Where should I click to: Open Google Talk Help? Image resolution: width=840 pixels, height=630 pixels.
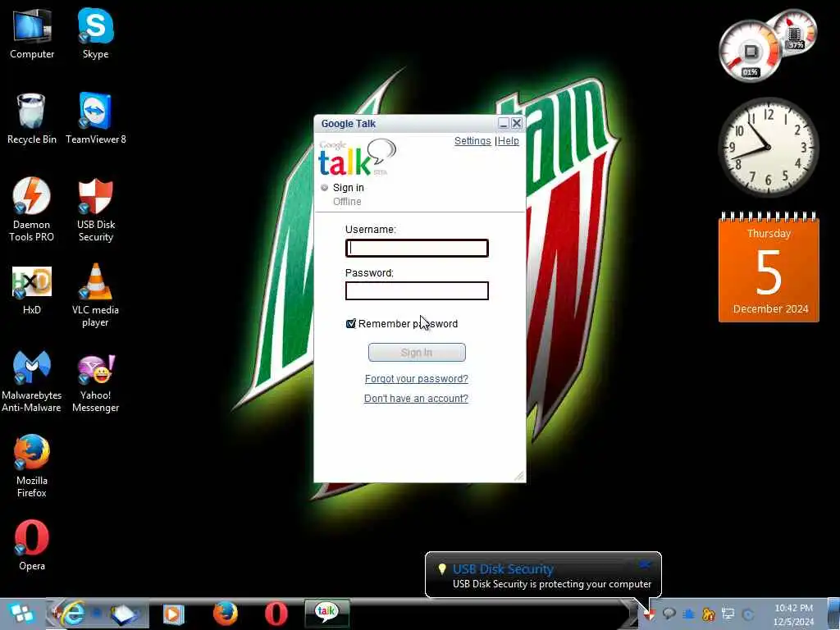pyautogui.click(x=509, y=141)
